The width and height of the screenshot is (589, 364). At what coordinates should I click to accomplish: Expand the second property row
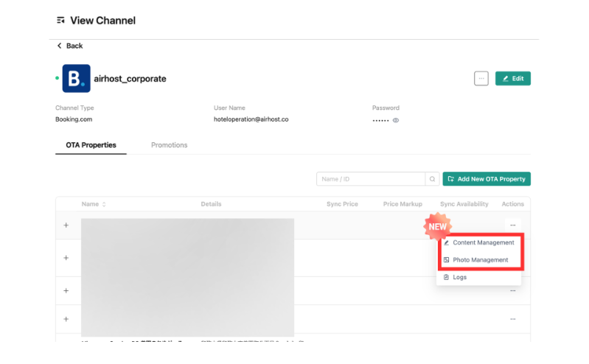click(66, 258)
